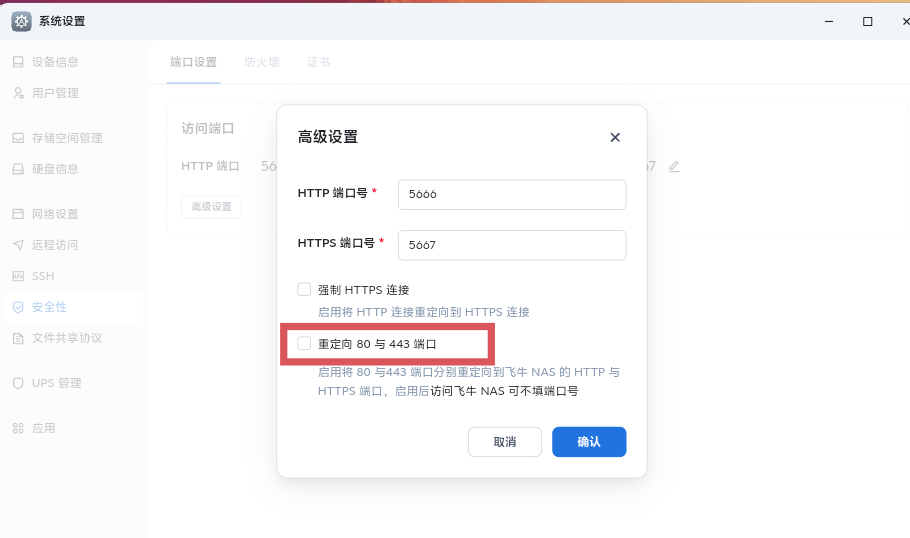
Task: Select the hard disk info icon
Action: pyautogui.click(x=17, y=169)
